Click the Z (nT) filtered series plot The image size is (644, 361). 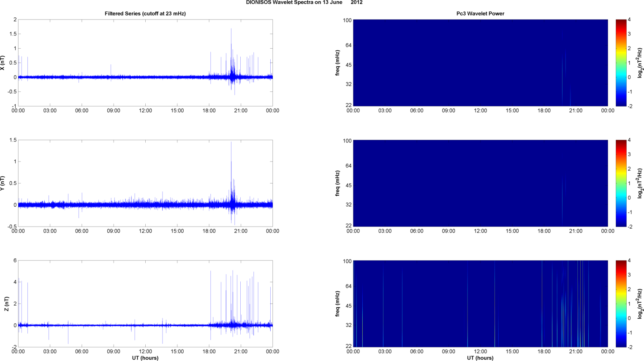pos(145,304)
